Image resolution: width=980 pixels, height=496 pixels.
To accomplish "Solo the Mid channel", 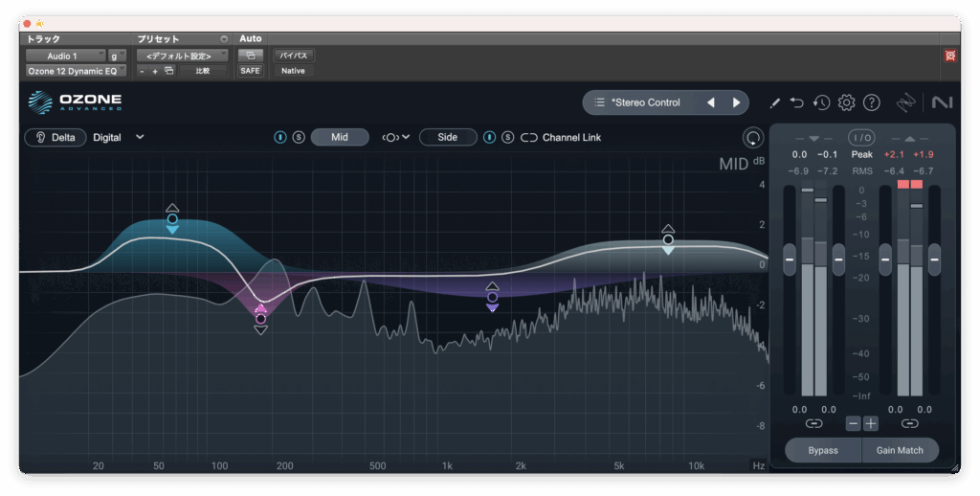I will 299,138.
